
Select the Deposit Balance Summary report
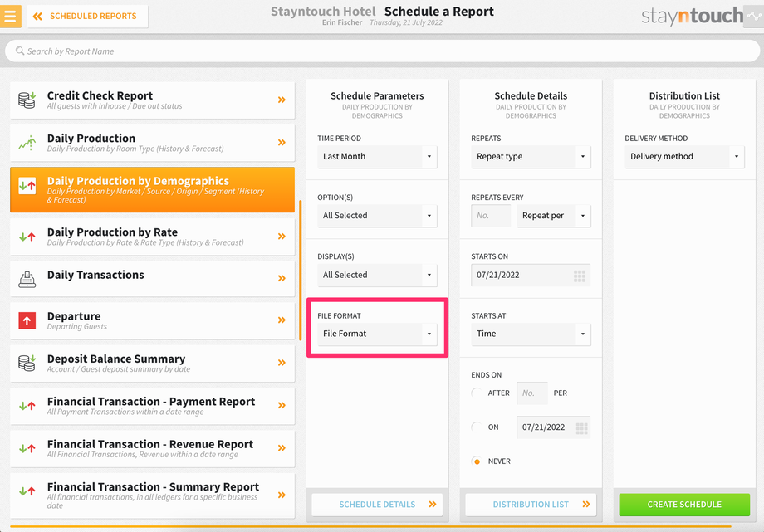(x=152, y=363)
